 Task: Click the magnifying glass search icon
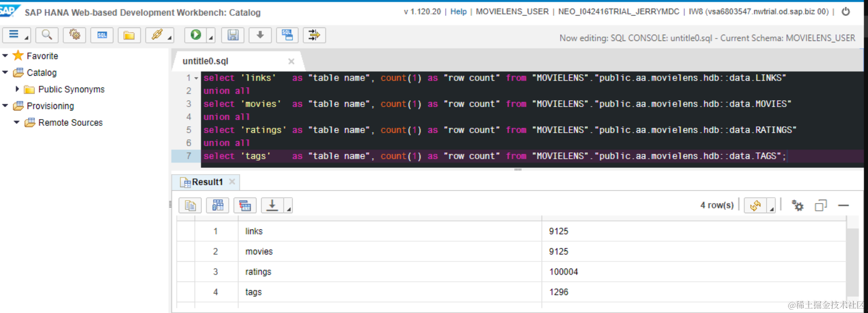pos(47,35)
